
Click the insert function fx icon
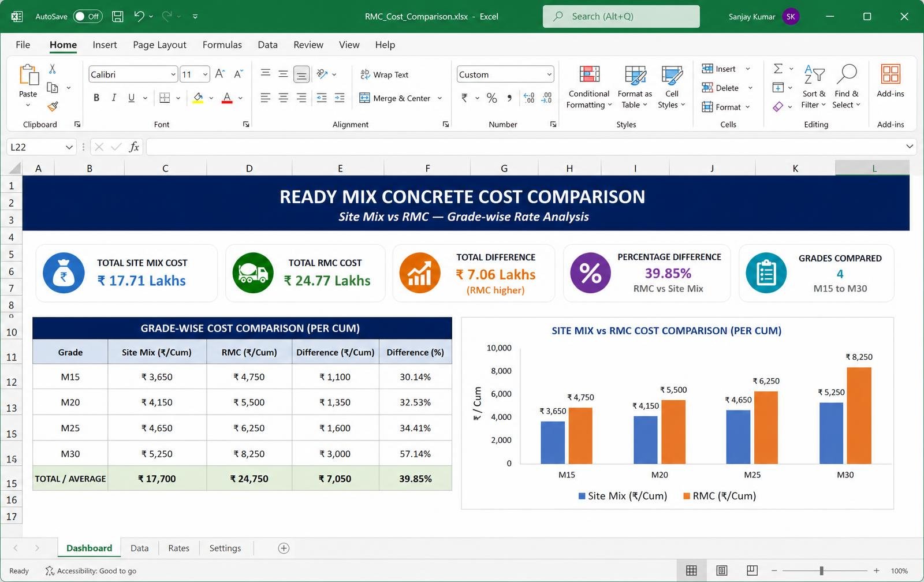point(134,147)
